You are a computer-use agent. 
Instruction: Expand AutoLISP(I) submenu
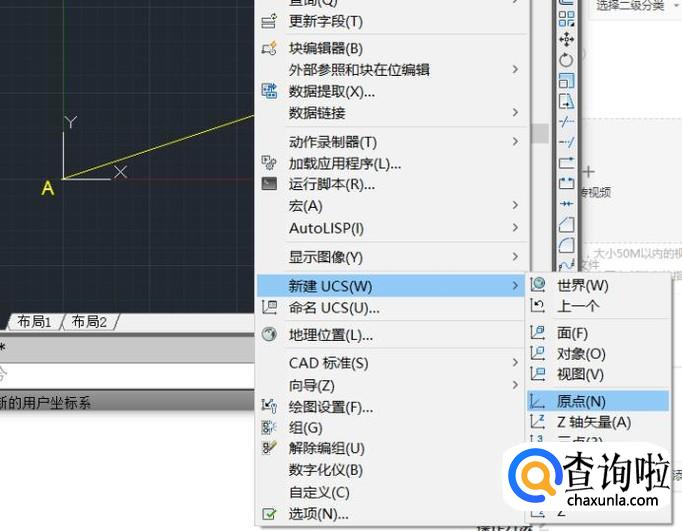pyautogui.click(x=391, y=228)
